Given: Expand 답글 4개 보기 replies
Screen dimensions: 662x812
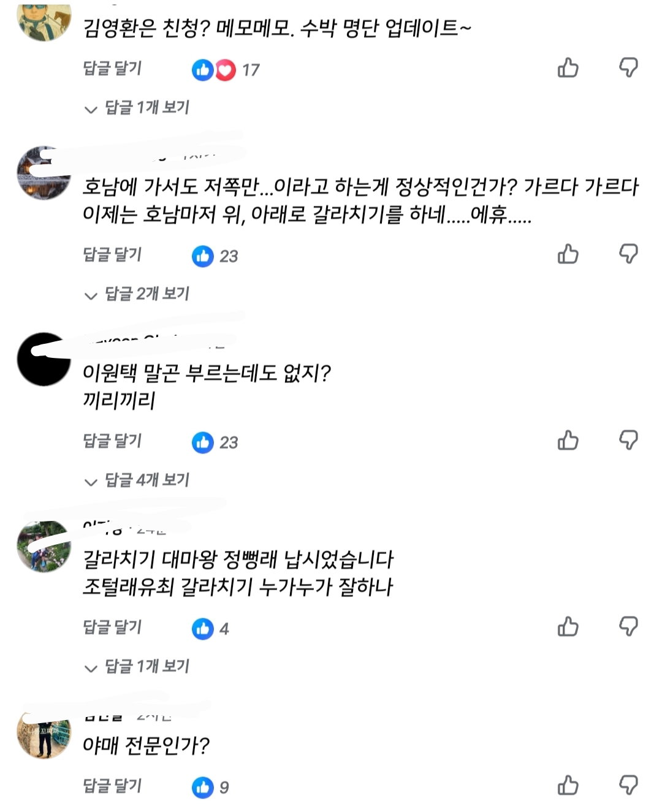Looking at the screenshot, I should pos(137,480).
